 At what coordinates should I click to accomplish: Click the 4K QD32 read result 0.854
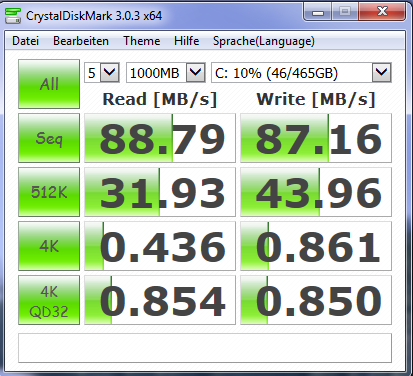(x=160, y=300)
